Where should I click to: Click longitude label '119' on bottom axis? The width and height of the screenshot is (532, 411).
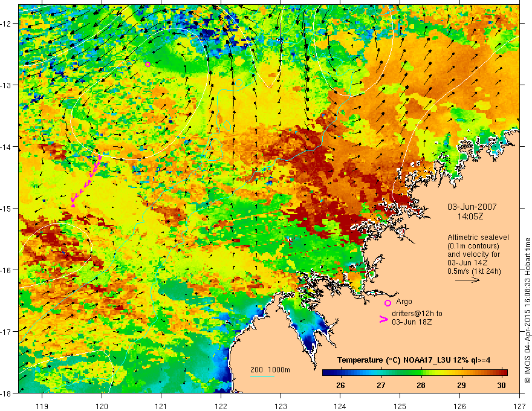click(42, 406)
